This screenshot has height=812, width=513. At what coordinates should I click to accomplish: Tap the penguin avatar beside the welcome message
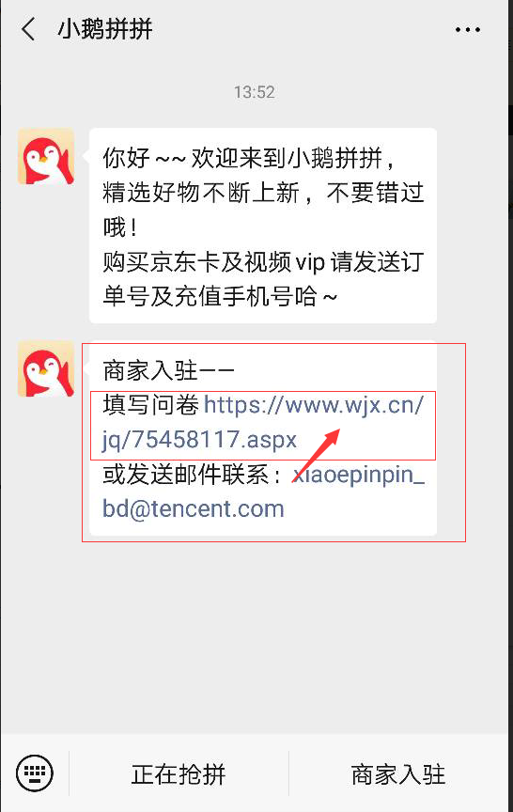pyautogui.click(x=46, y=156)
